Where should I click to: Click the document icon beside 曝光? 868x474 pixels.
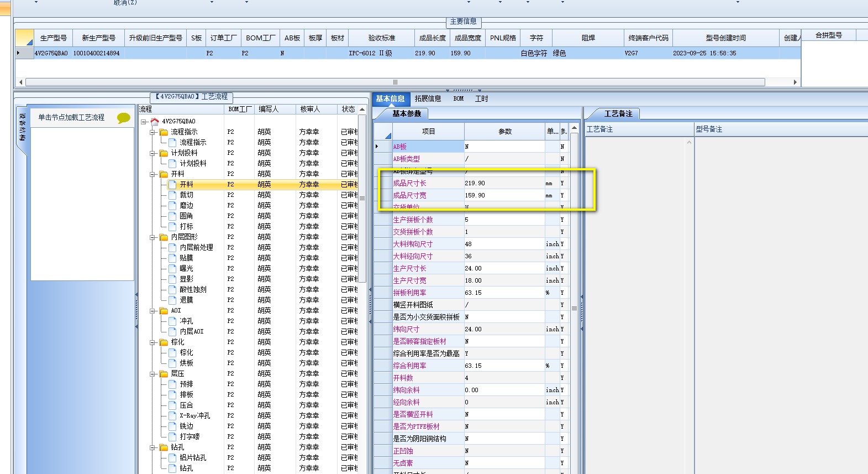172,268
